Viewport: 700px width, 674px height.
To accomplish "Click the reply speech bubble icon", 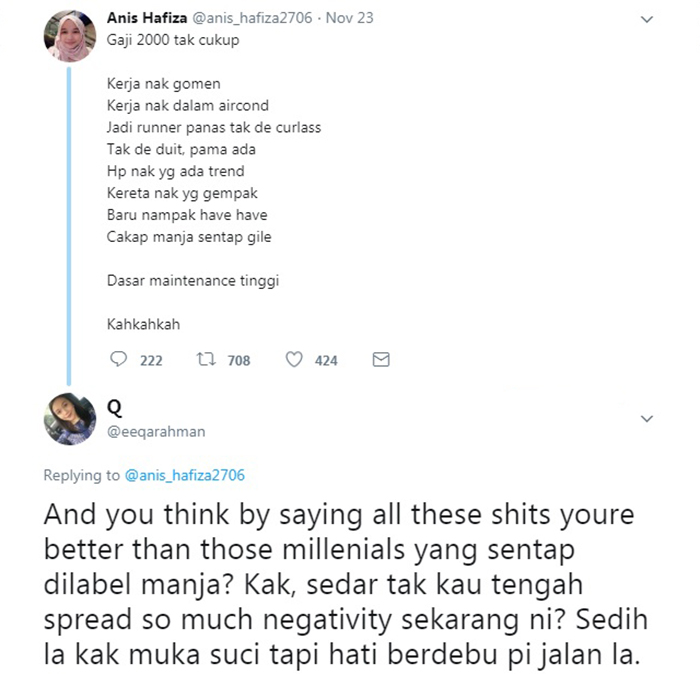I will click(119, 359).
